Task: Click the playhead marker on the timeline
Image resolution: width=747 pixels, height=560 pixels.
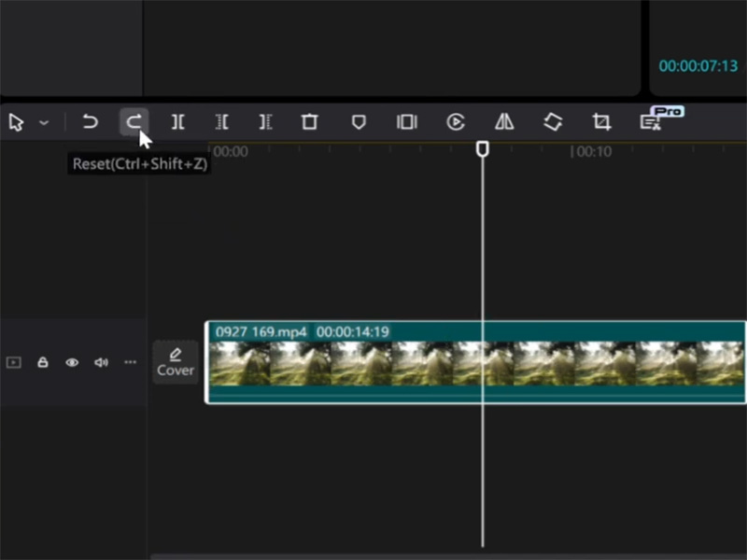Action: pyautogui.click(x=482, y=147)
